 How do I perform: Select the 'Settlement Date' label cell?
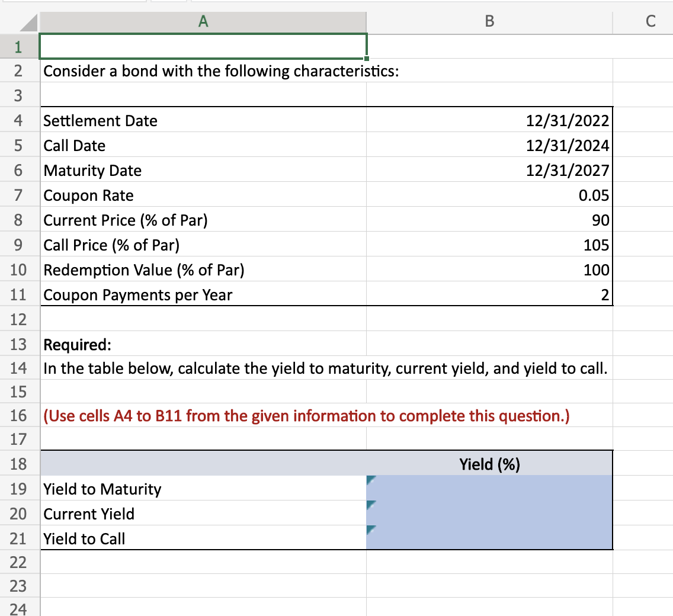[x=203, y=120]
